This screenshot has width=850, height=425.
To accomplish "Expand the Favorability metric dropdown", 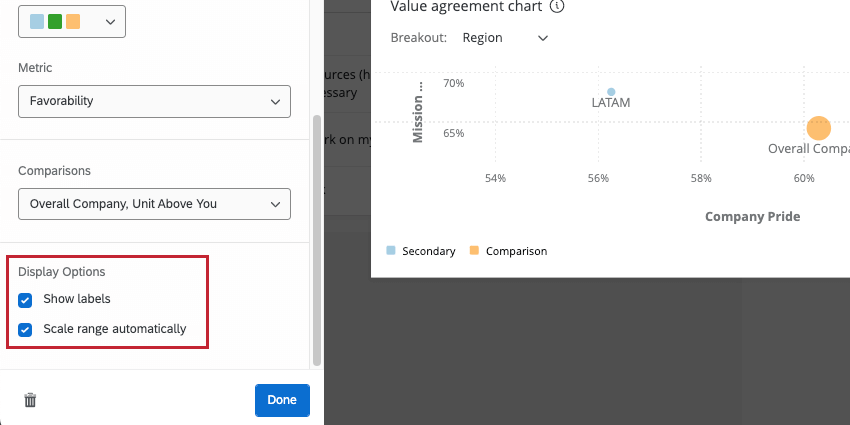I will (x=154, y=101).
